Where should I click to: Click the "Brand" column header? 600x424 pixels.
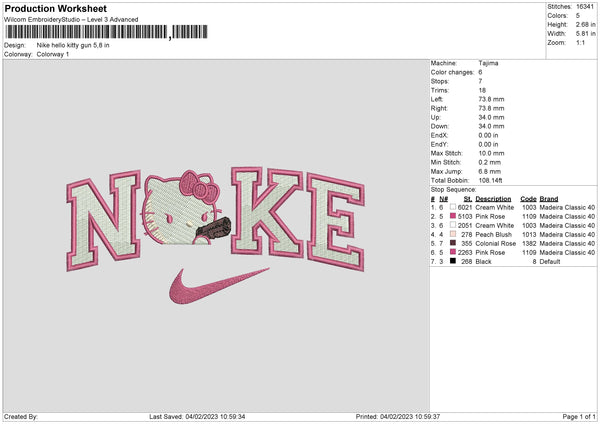coord(549,199)
